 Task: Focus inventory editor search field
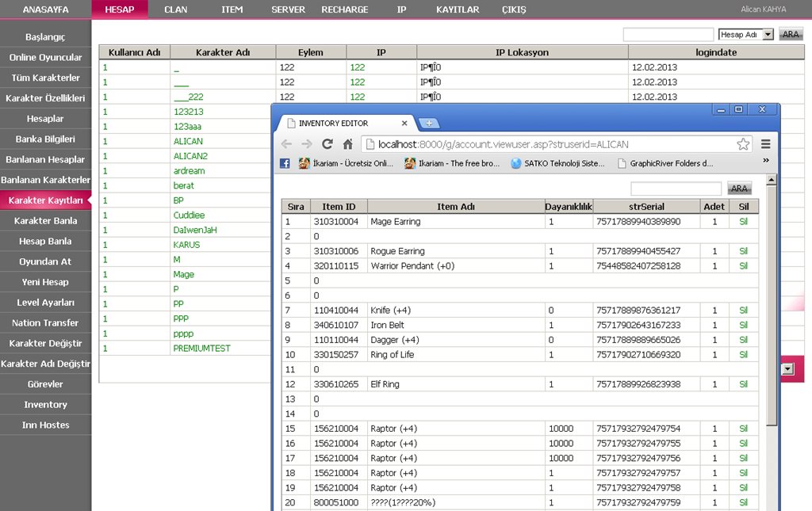676,189
